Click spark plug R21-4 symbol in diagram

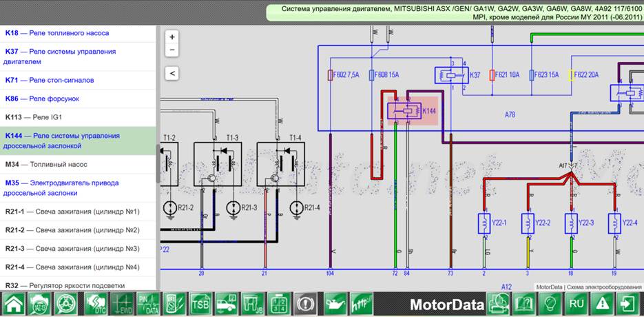coord(297,208)
